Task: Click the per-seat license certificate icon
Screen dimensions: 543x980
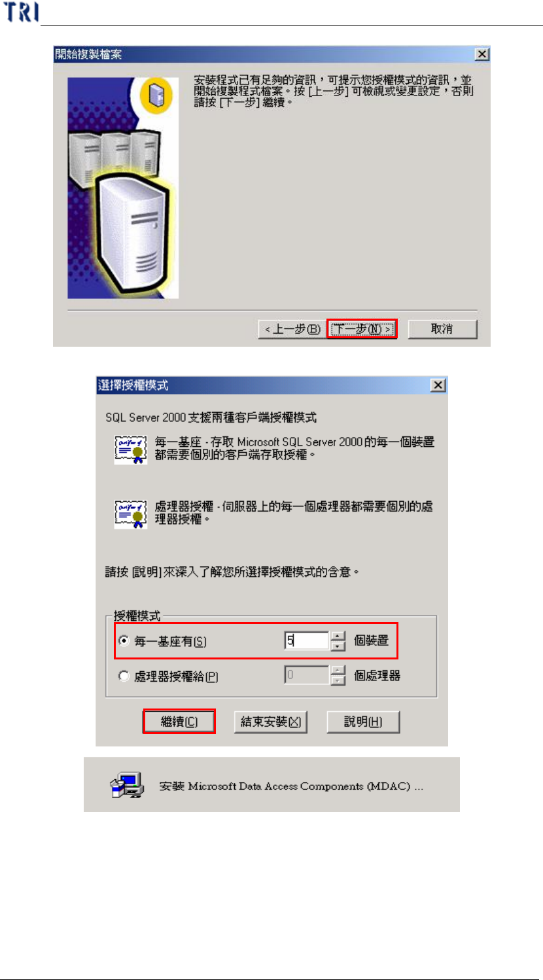Action: (131, 448)
